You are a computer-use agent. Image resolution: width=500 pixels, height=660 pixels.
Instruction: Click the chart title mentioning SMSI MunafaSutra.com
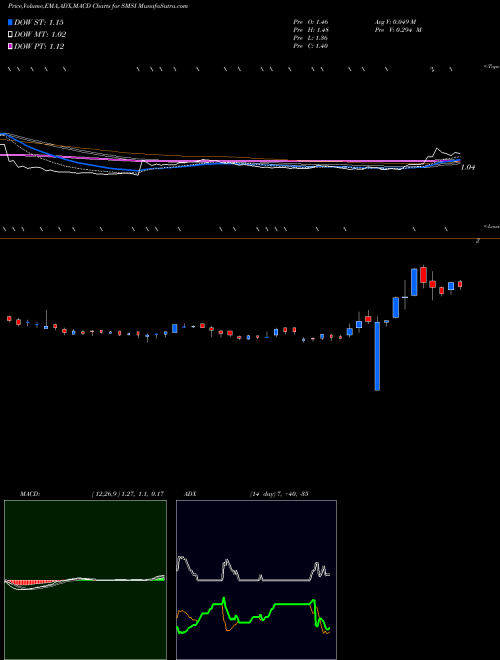point(98,6)
